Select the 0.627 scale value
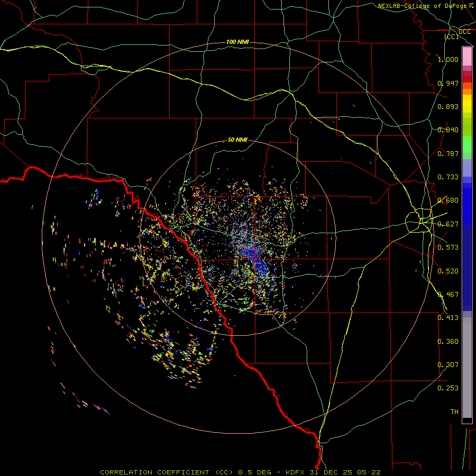 (x=448, y=224)
